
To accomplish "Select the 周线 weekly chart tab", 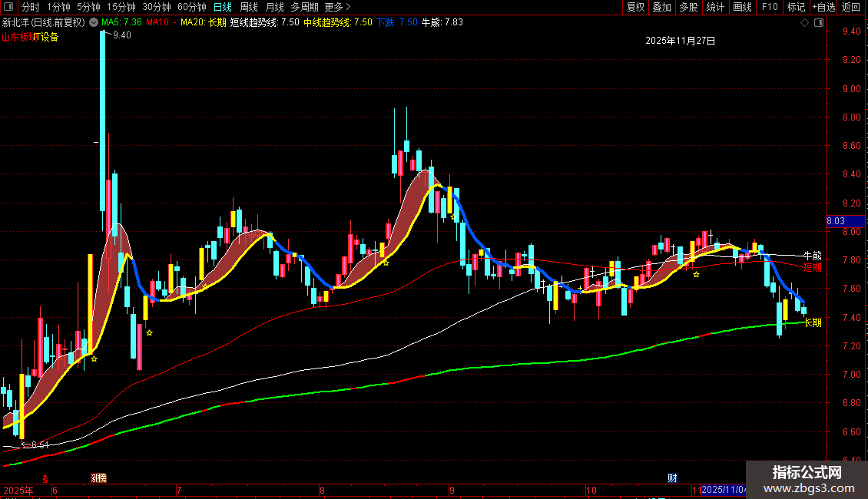I will [x=249, y=7].
